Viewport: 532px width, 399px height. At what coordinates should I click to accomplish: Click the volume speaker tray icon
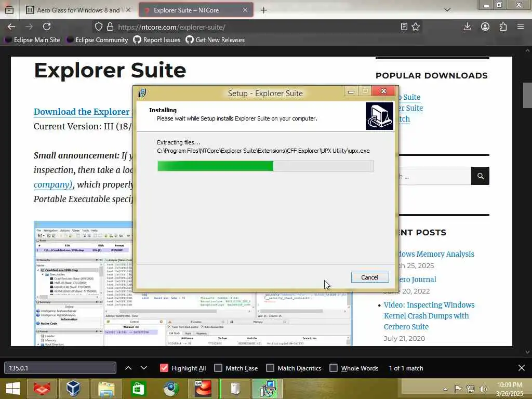(x=483, y=389)
